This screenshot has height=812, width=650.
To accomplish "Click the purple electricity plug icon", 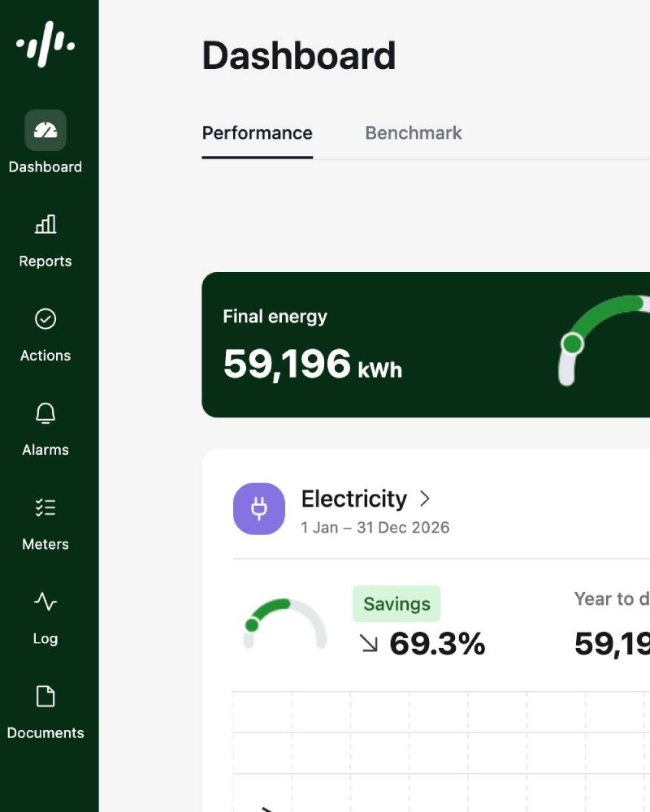I will point(259,509).
